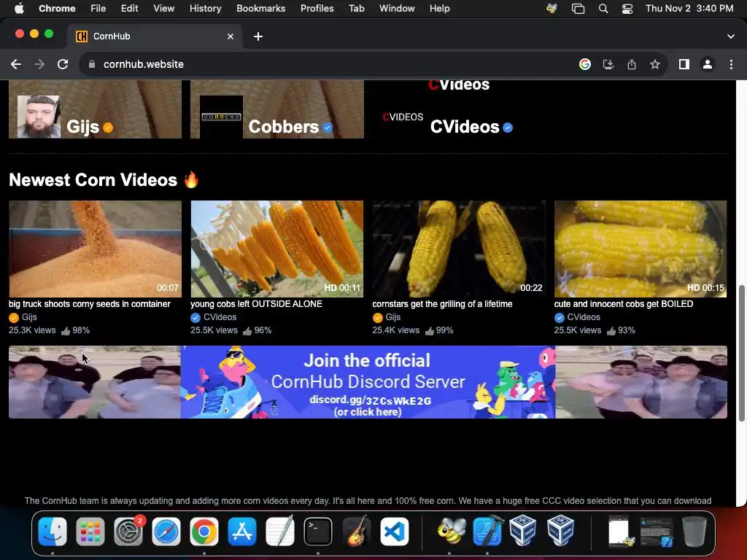The image size is (747, 560).
Task: Click Gijs uploader under big truck video
Action: [x=29, y=317]
